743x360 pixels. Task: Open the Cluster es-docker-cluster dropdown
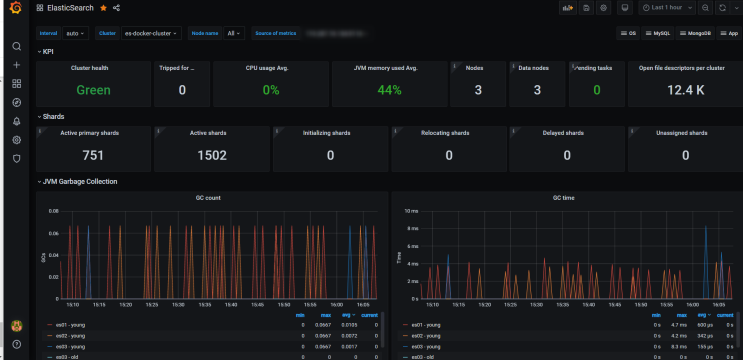[x=151, y=33]
